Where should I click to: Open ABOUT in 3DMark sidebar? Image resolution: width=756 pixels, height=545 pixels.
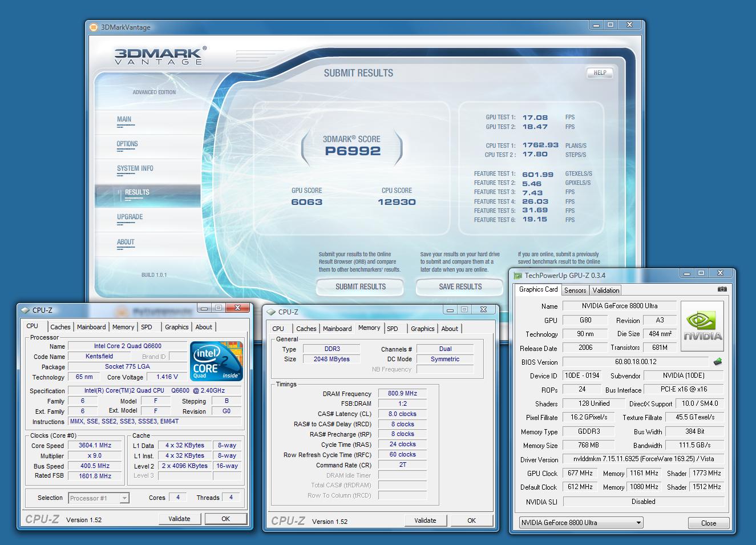pos(126,242)
